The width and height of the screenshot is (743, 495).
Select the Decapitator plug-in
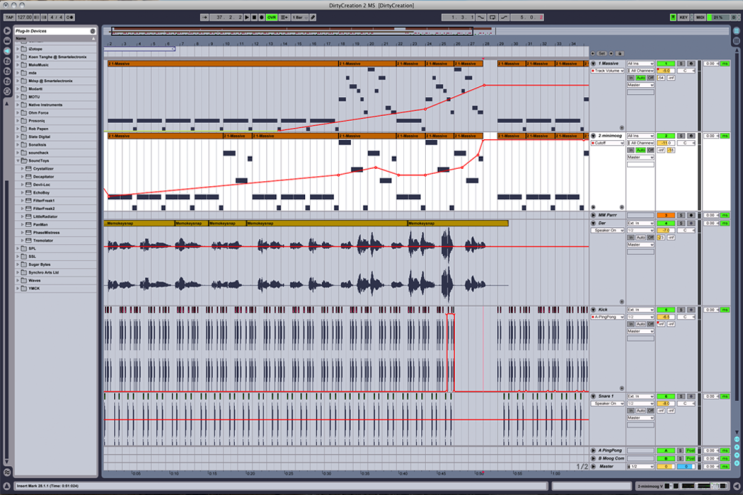click(43, 177)
